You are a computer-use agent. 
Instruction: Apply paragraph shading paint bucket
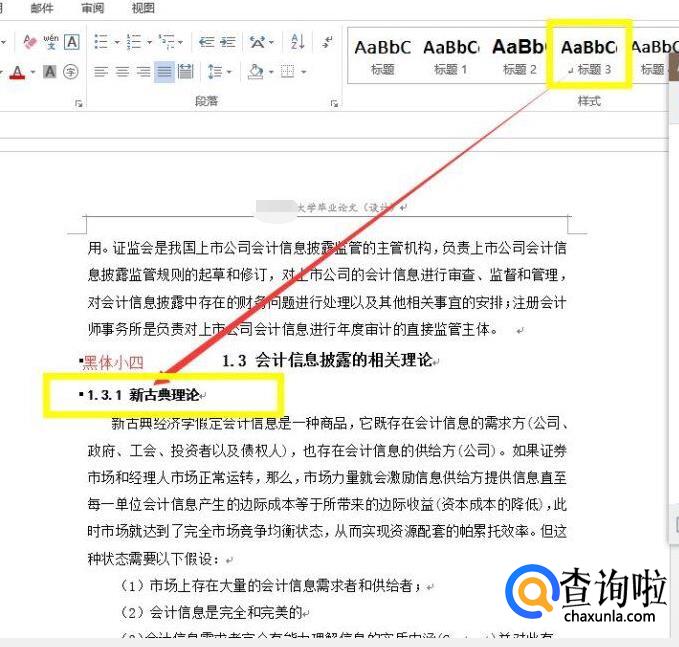pyautogui.click(x=256, y=72)
